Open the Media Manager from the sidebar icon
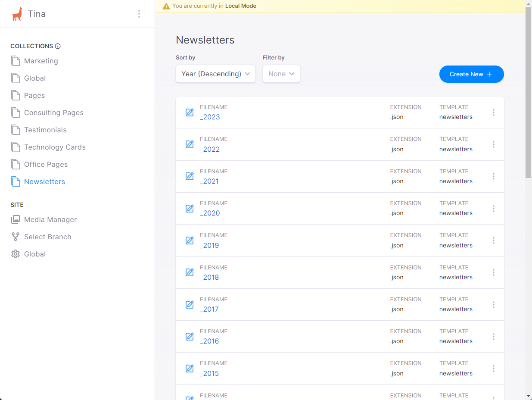532x400 pixels. click(16, 219)
